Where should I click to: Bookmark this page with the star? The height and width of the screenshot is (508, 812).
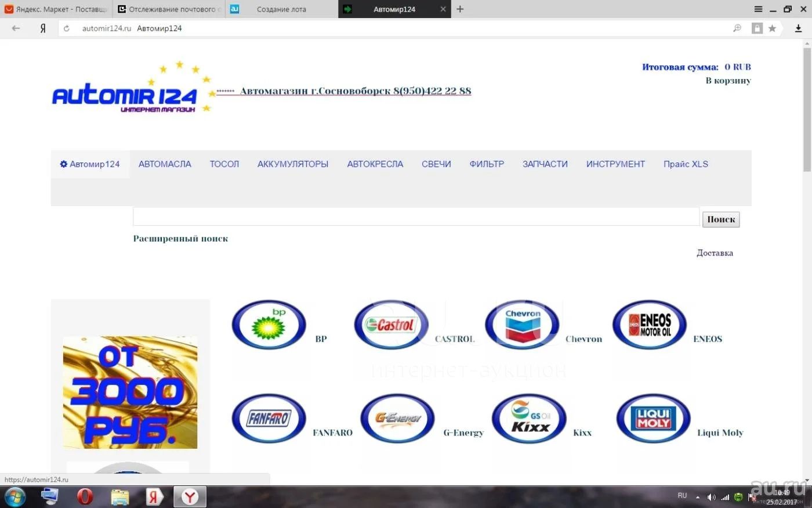pyautogui.click(x=772, y=28)
